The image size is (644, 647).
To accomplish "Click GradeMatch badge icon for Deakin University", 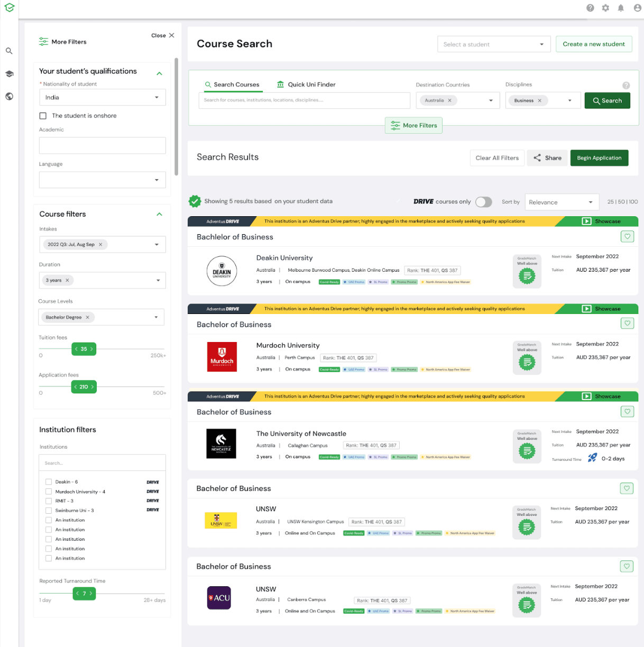I will [527, 276].
